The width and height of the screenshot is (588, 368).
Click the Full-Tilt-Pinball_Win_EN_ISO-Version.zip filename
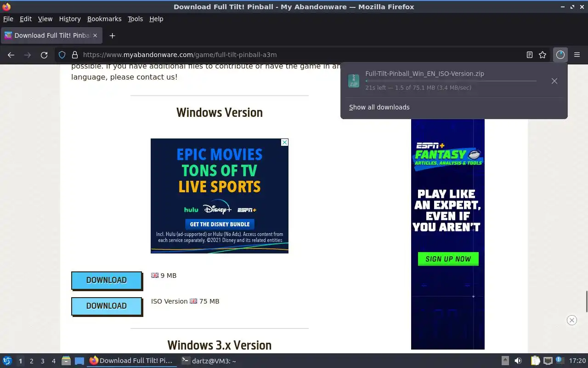pos(424,74)
